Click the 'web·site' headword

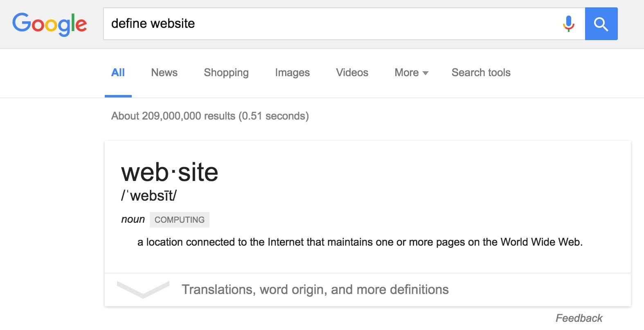click(169, 172)
